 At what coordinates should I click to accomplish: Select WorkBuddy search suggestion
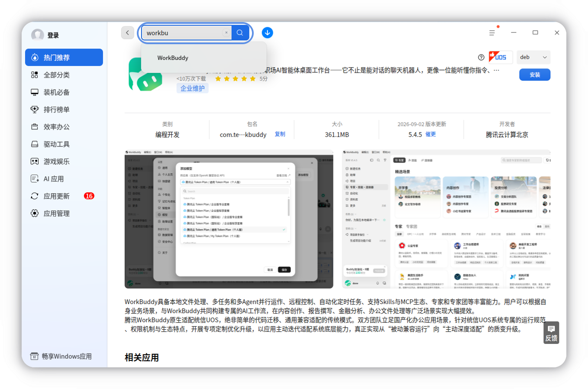click(204, 58)
